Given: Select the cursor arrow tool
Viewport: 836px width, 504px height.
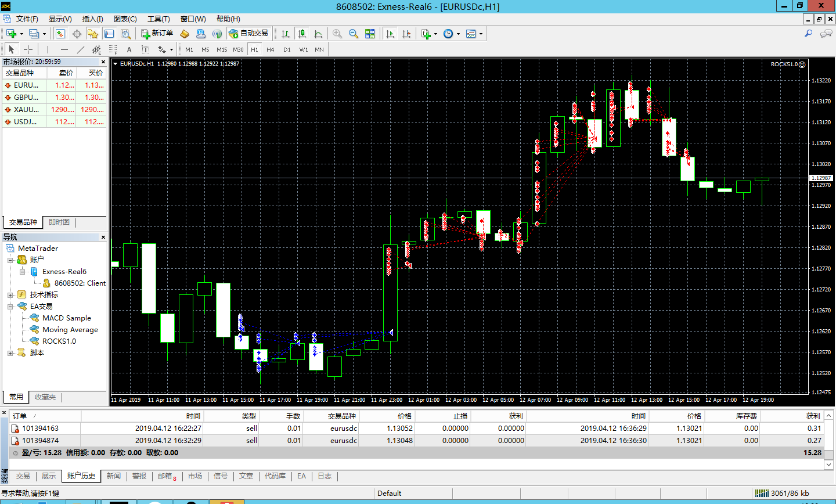Looking at the screenshot, I should (12, 49).
